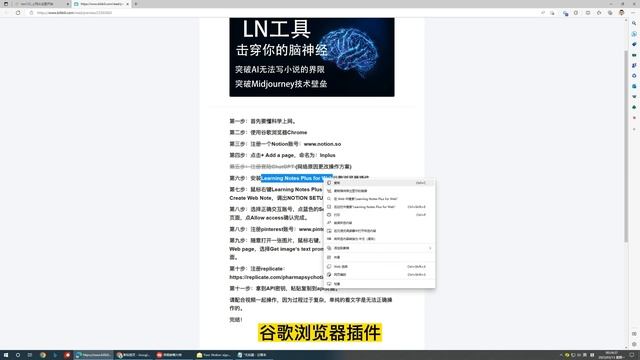The height and width of the screenshot is (360, 640).
Task: Expand the Add to Collections submenu
Action: coord(380,248)
